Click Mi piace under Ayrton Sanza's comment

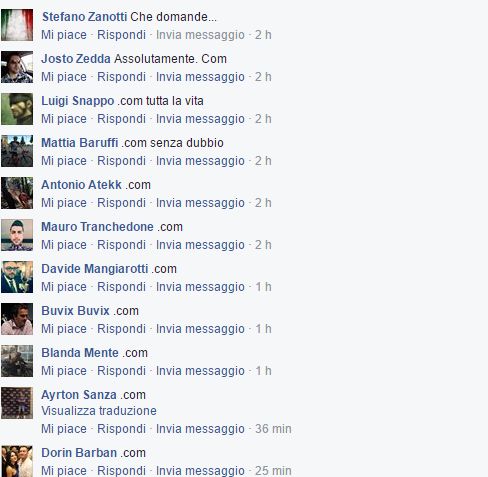pyautogui.click(x=64, y=429)
